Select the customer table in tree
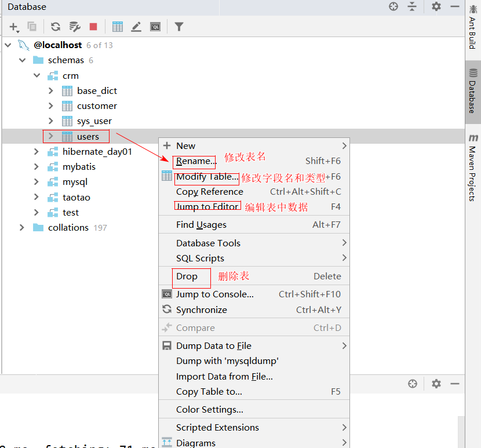 pos(97,106)
